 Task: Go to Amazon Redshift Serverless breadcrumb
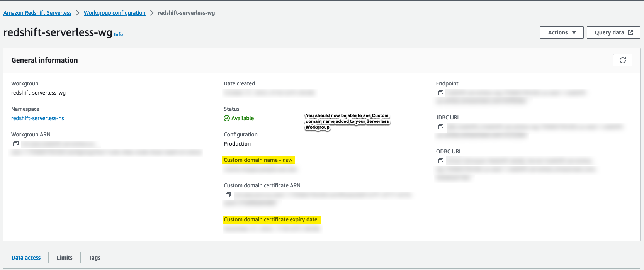[x=37, y=13]
